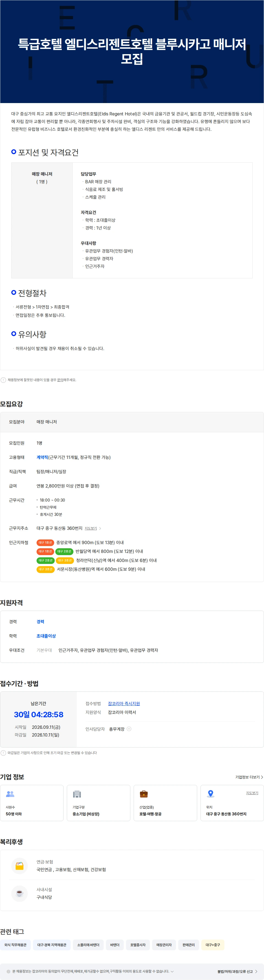Click 대구 3호선 badge for 서문시장역

46,569
